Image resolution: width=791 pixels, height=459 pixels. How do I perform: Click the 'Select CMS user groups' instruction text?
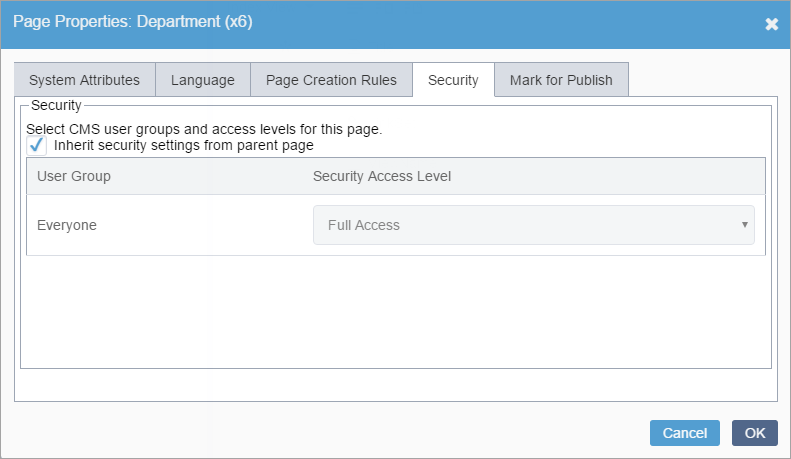pyautogui.click(x=204, y=129)
